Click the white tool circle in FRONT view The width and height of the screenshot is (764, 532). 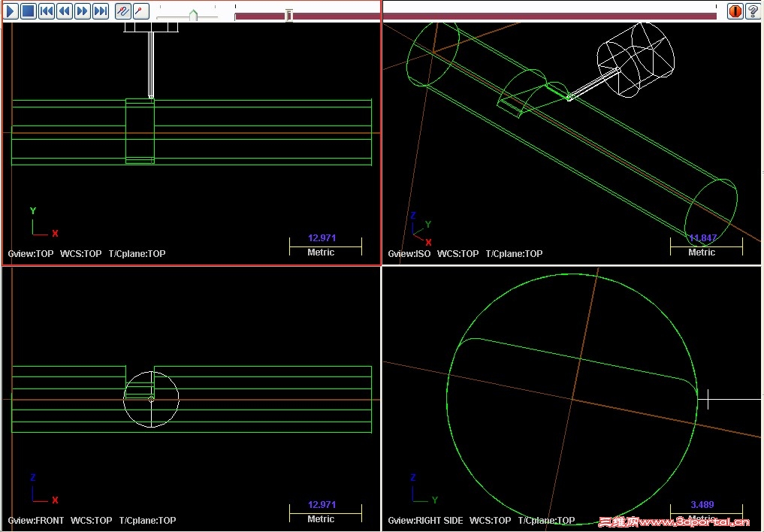[151, 400]
